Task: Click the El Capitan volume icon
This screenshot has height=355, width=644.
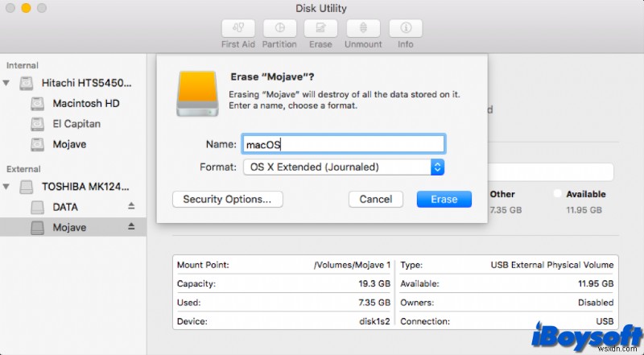Action: tap(37, 124)
